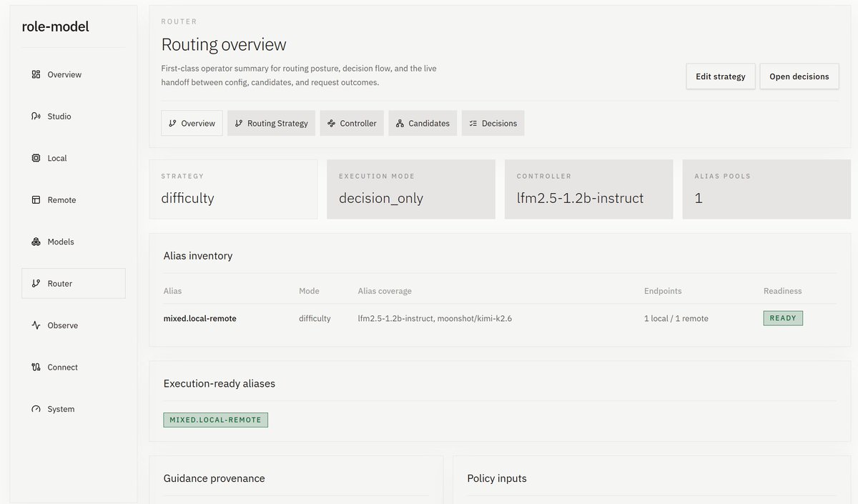Click the Overview grid icon in the sidebar
Image resolution: width=858 pixels, height=504 pixels.
tap(36, 74)
